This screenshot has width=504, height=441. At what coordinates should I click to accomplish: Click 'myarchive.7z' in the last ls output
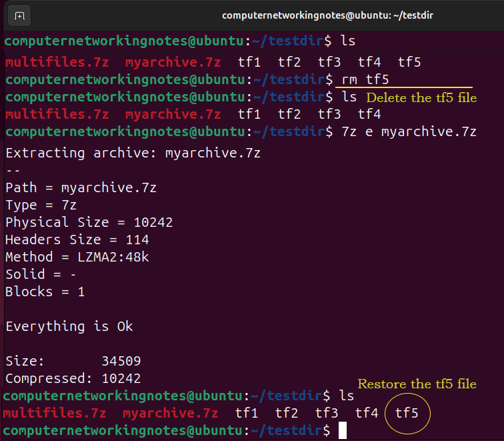click(x=171, y=413)
